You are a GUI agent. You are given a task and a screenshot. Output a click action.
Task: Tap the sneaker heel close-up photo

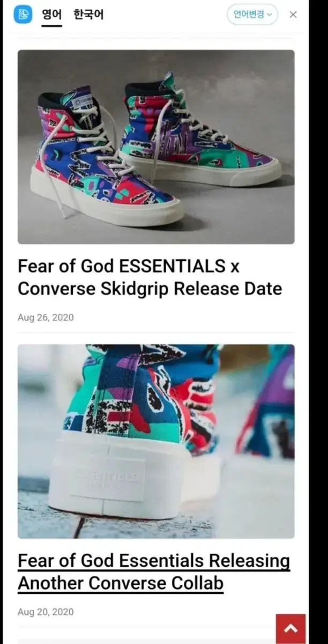(156, 441)
